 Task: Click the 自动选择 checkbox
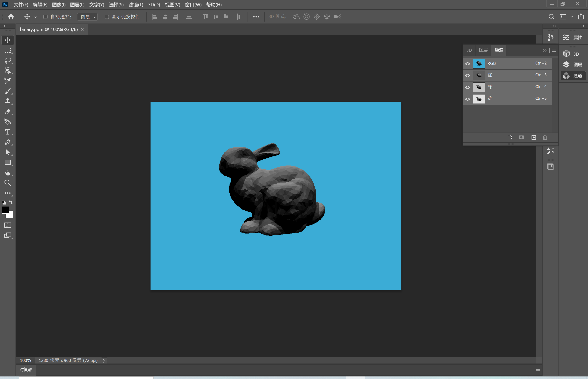45,16
